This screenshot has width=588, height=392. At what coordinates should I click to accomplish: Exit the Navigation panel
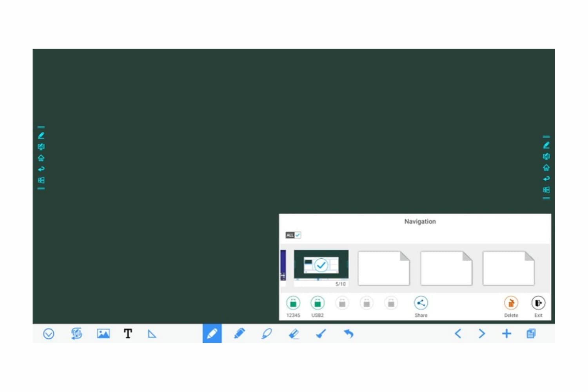click(538, 303)
